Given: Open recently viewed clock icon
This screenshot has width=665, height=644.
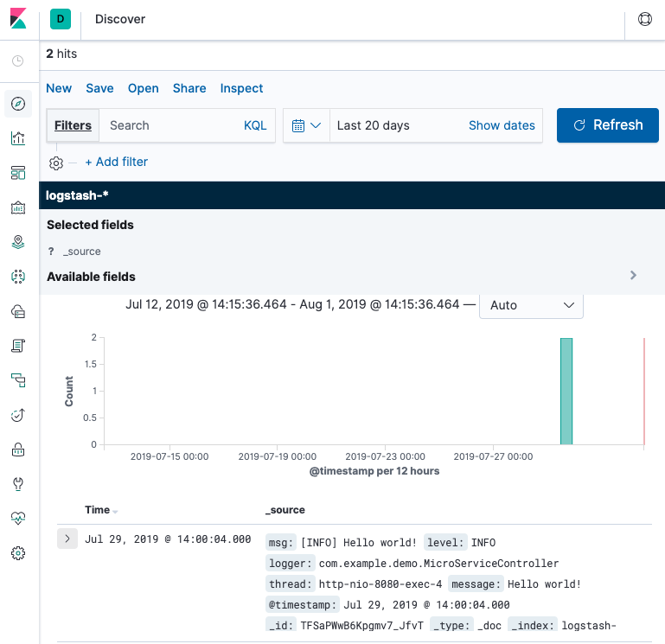Looking at the screenshot, I should pos(18,61).
